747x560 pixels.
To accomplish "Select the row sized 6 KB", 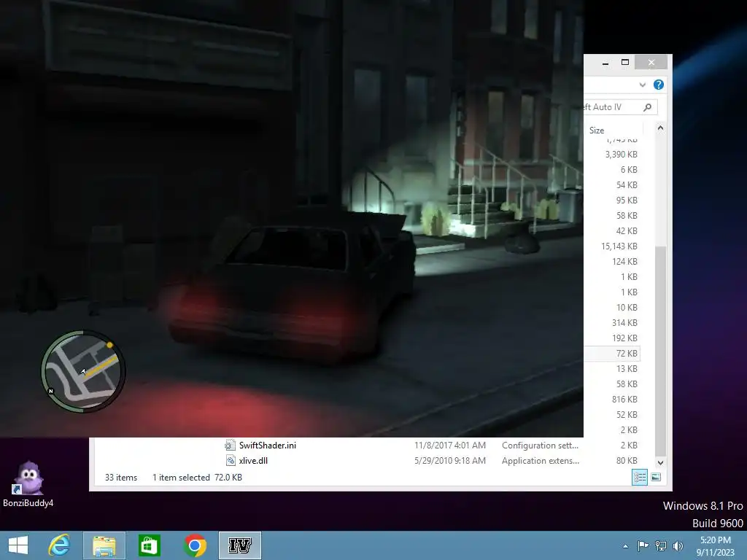I will tap(629, 169).
